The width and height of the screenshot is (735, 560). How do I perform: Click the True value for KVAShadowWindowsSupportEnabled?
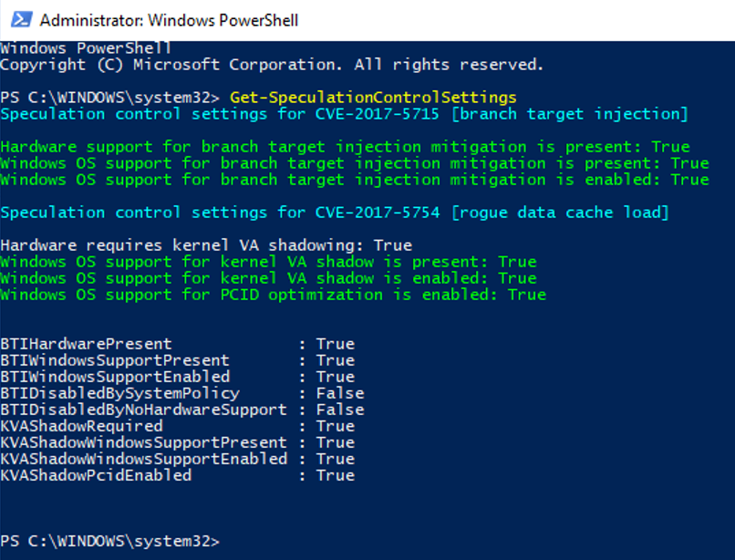pyautogui.click(x=335, y=459)
